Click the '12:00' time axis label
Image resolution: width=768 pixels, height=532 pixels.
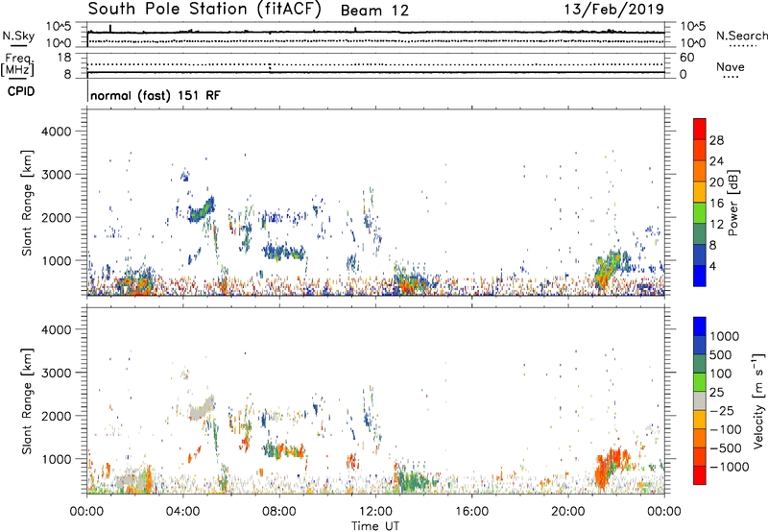[375, 512]
